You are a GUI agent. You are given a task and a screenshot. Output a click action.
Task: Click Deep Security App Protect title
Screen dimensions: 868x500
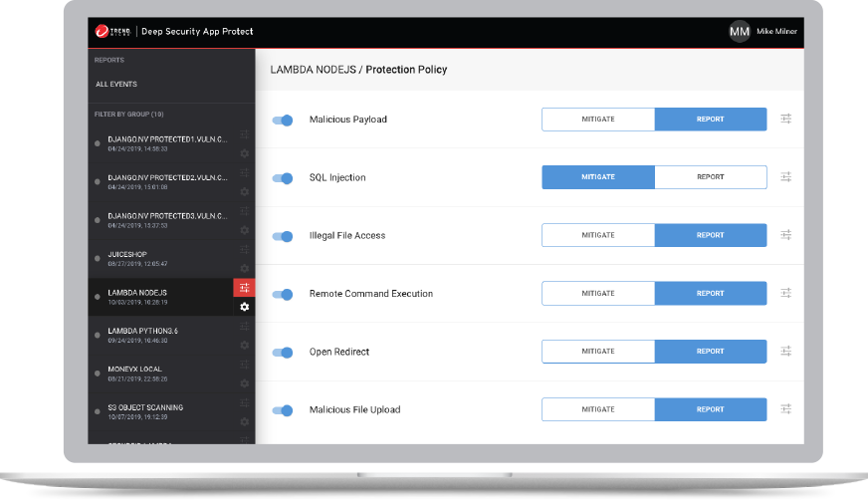pos(197,32)
